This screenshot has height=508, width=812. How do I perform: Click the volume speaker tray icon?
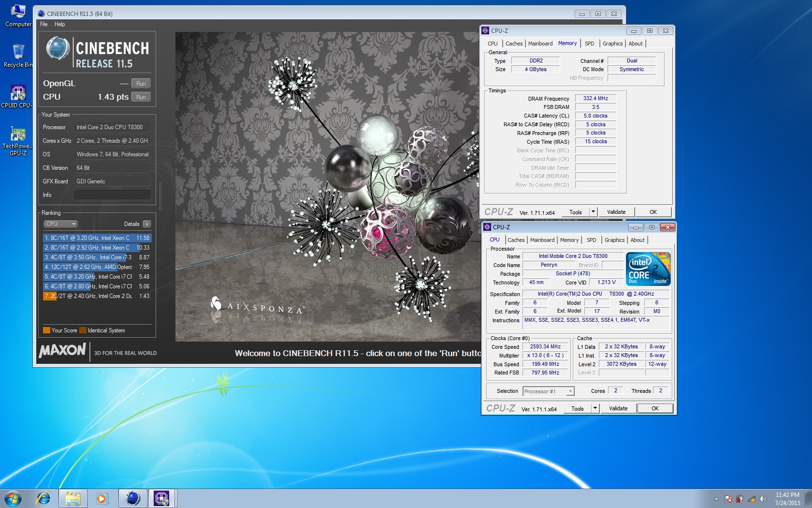click(763, 499)
